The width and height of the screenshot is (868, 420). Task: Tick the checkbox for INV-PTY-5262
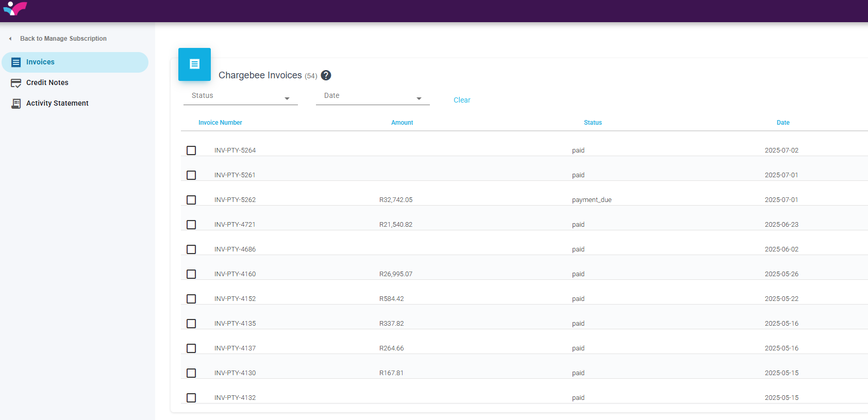(191, 200)
